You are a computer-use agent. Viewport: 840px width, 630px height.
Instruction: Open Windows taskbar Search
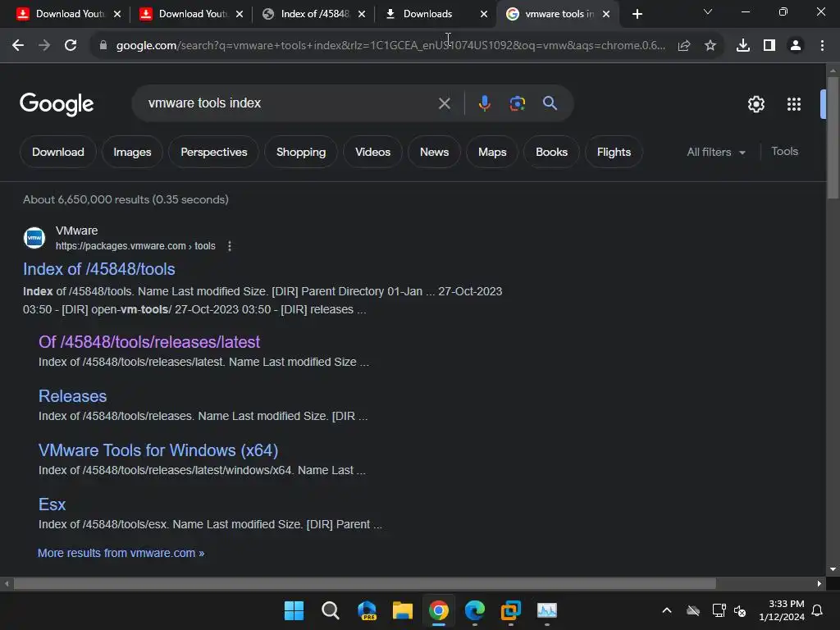point(331,610)
